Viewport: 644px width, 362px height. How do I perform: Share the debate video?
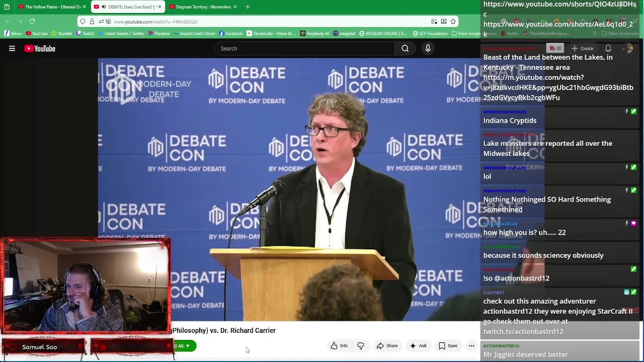pyautogui.click(x=387, y=346)
